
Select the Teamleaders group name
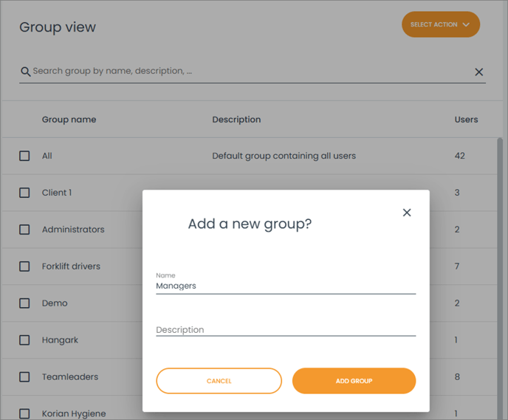(70, 377)
